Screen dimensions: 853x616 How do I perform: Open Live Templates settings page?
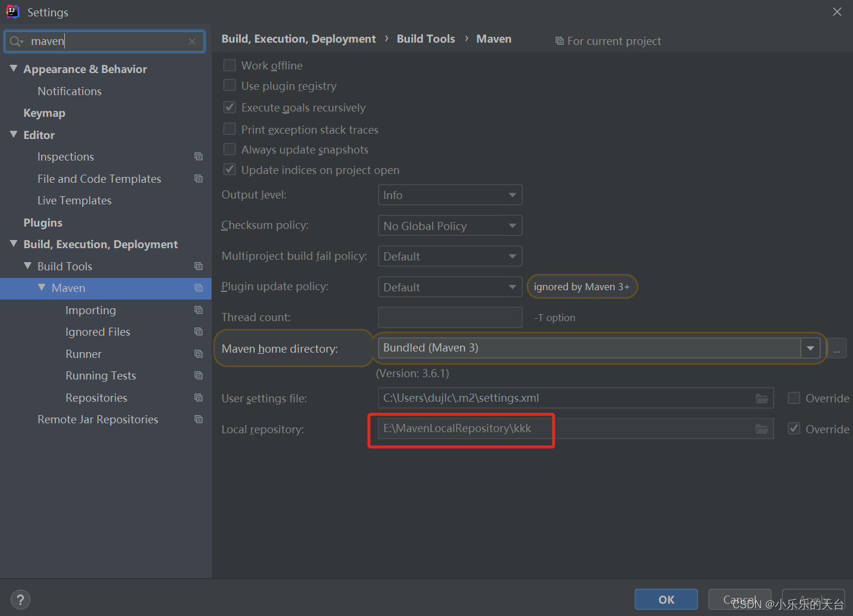point(74,201)
